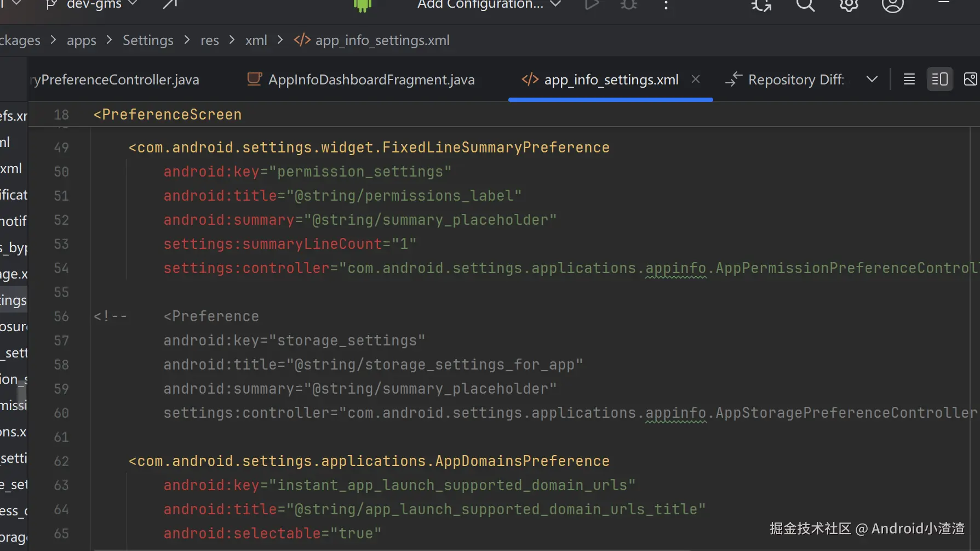Switch editor to code-only view
This screenshot has width=980, height=551.
(909, 79)
